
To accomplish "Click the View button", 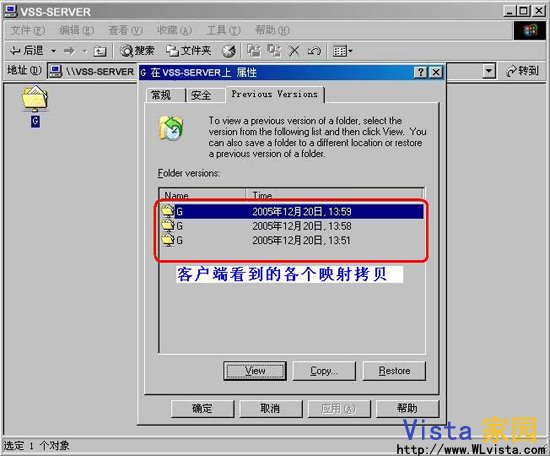I will point(255,371).
